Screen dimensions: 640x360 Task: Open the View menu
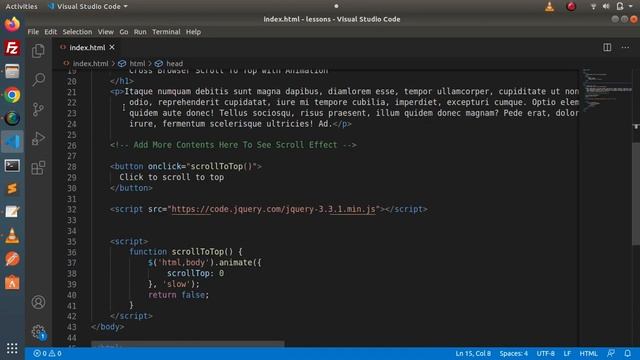106,32
